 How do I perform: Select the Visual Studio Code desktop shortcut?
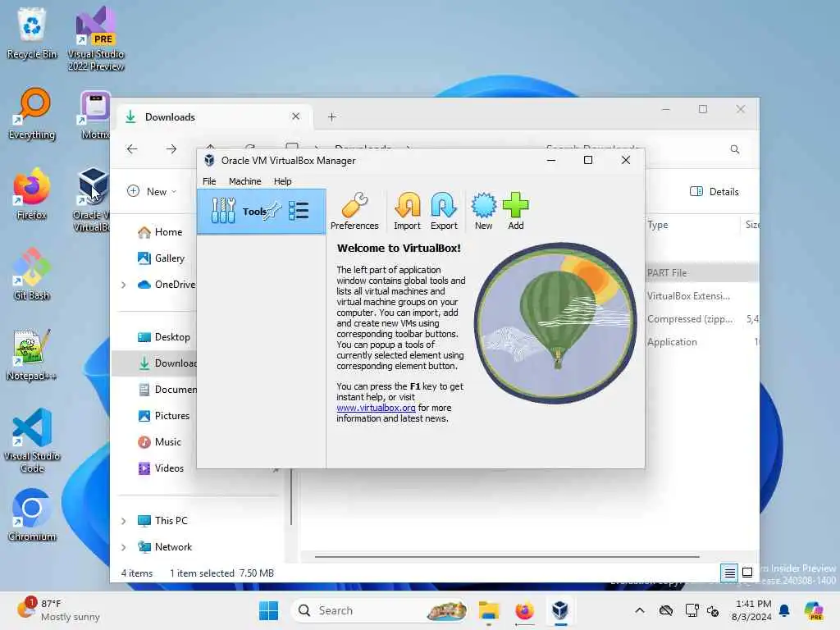pos(32,441)
